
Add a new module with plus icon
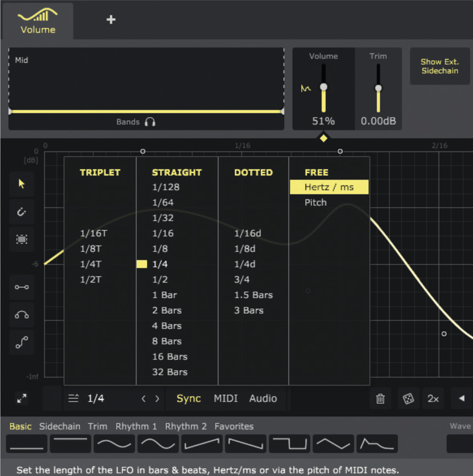coord(111,20)
